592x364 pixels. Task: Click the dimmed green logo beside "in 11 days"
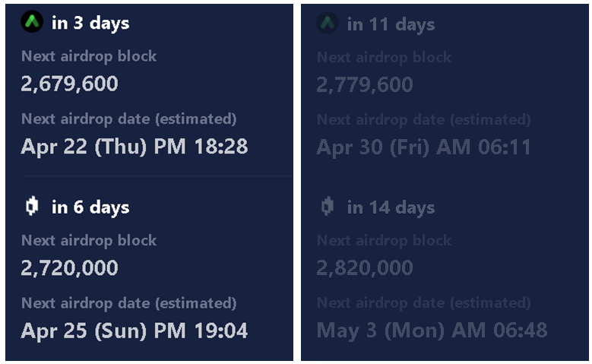tap(328, 24)
